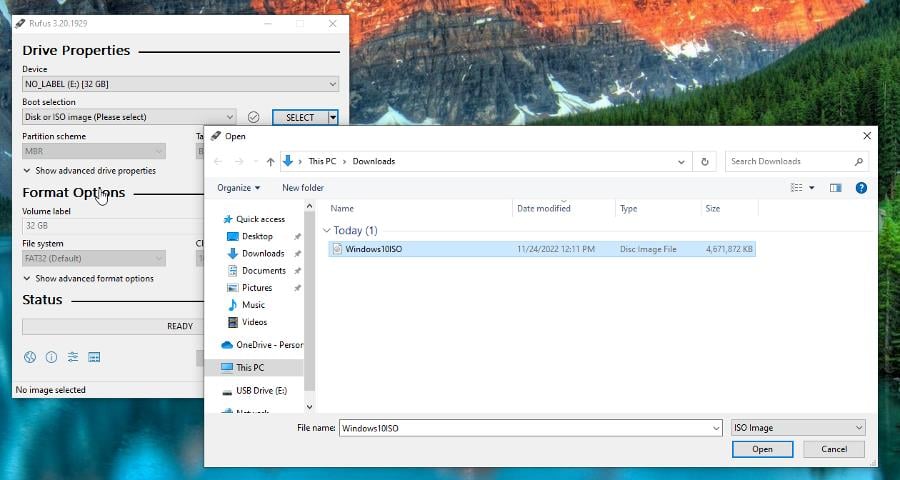Open Rufus settings sliders icon
The image size is (900, 480).
[73, 357]
